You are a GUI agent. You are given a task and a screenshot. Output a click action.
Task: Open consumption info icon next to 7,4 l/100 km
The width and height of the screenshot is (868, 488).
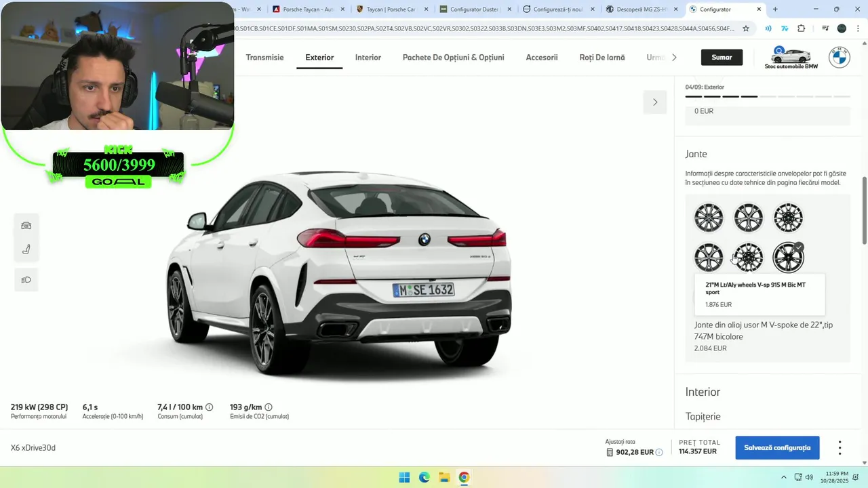point(209,407)
